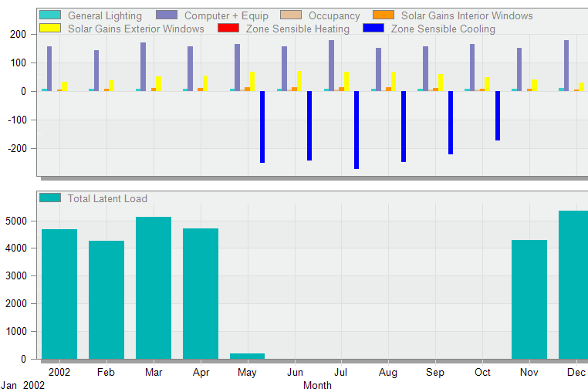
Task: Click the Jan 2002 date label
Action: pyautogui.click(x=23, y=385)
